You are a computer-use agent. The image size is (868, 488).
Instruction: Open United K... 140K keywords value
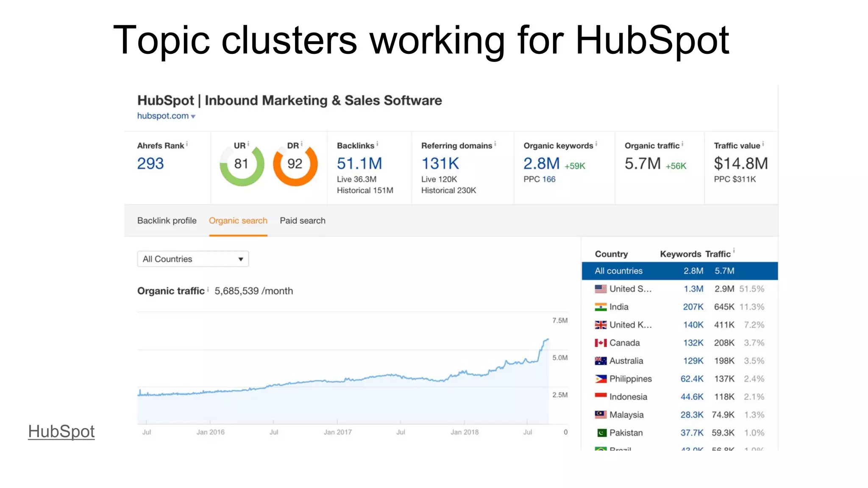(693, 325)
